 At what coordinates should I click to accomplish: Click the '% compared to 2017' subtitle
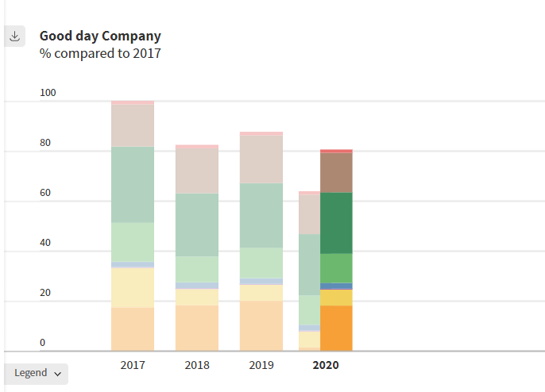100,54
